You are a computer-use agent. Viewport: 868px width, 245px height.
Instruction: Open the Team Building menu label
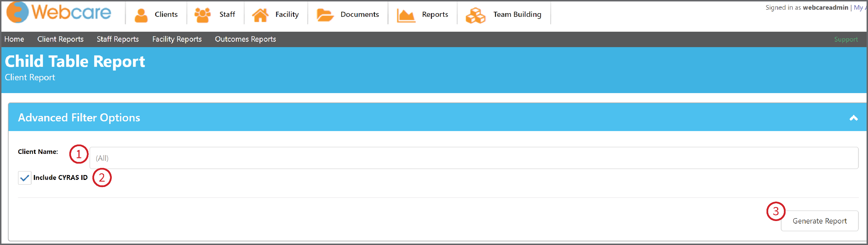[517, 15]
